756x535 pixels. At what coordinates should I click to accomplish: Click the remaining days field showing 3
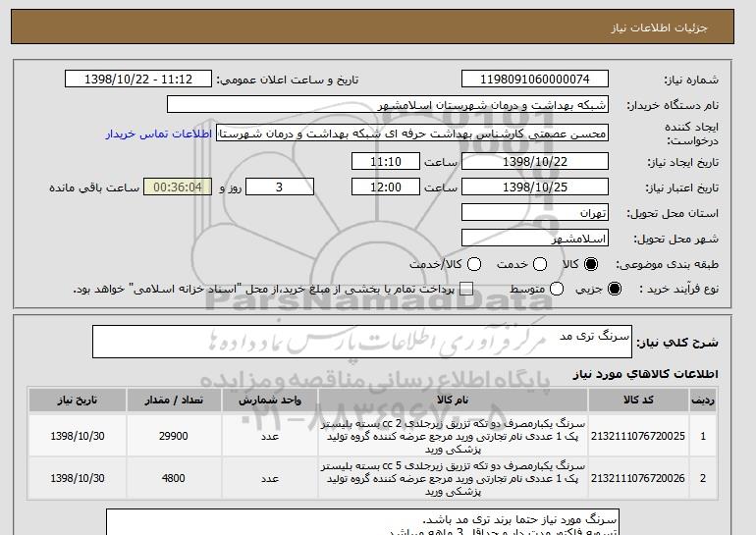click(280, 187)
